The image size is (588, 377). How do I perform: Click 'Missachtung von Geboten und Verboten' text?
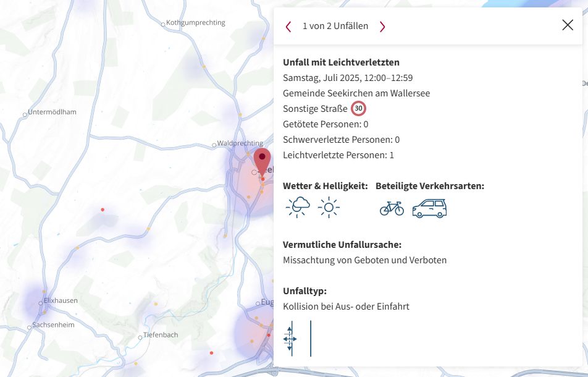click(365, 260)
